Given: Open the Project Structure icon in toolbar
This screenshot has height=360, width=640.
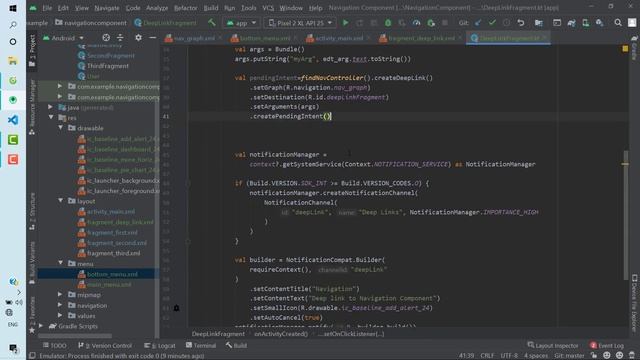Looking at the screenshot, I should pyautogui.click(x=539, y=23).
